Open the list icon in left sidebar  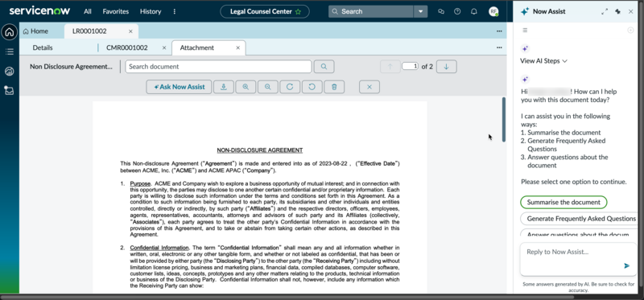(x=9, y=51)
